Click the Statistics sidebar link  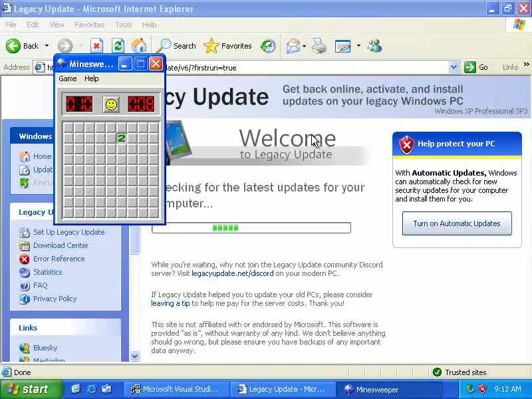tap(47, 272)
